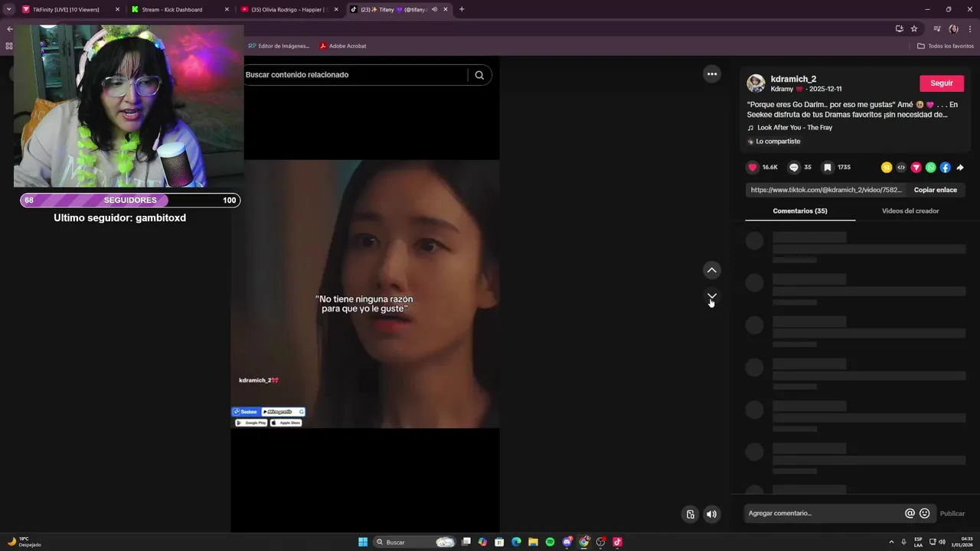Switch to the Comentarios (35) tab

coord(800,211)
